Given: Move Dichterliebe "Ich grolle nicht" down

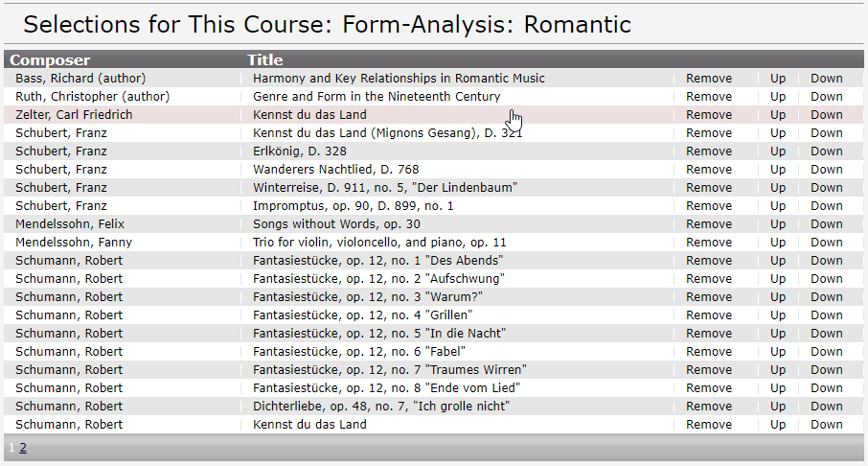Looking at the screenshot, I should pos(827,407).
